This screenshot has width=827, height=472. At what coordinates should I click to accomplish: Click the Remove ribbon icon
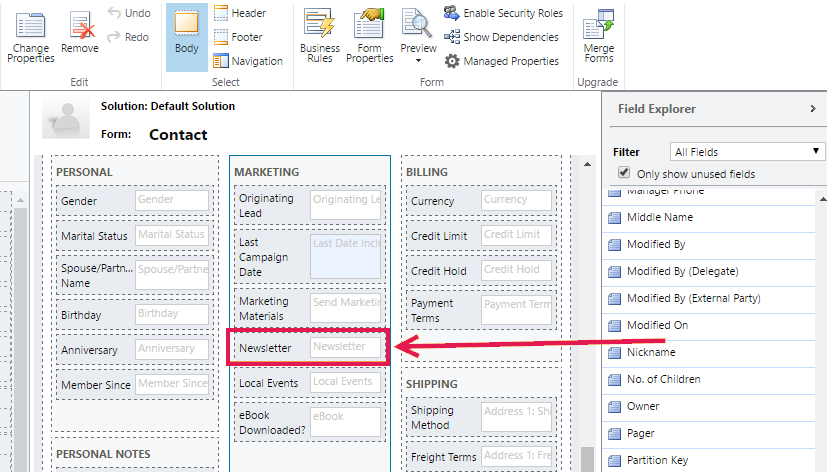tap(80, 33)
